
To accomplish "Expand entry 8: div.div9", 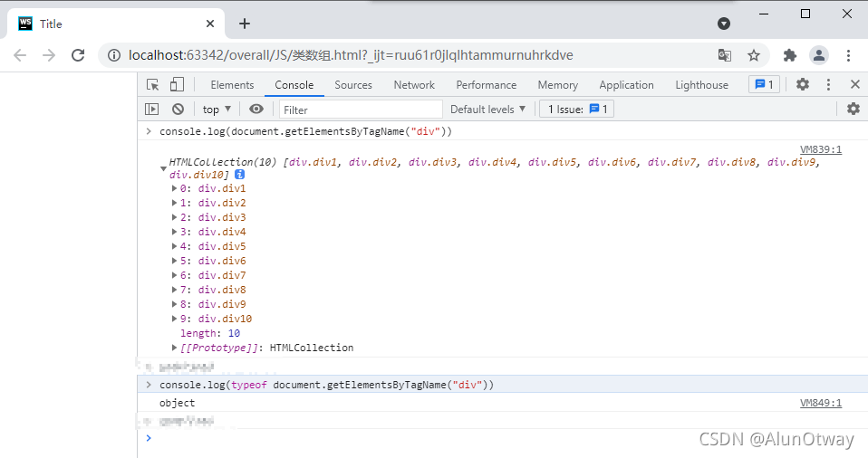I will [x=174, y=304].
